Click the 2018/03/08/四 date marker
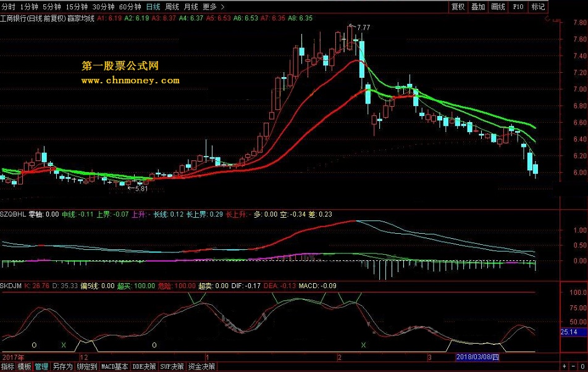588x372 pixels. [x=477, y=357]
